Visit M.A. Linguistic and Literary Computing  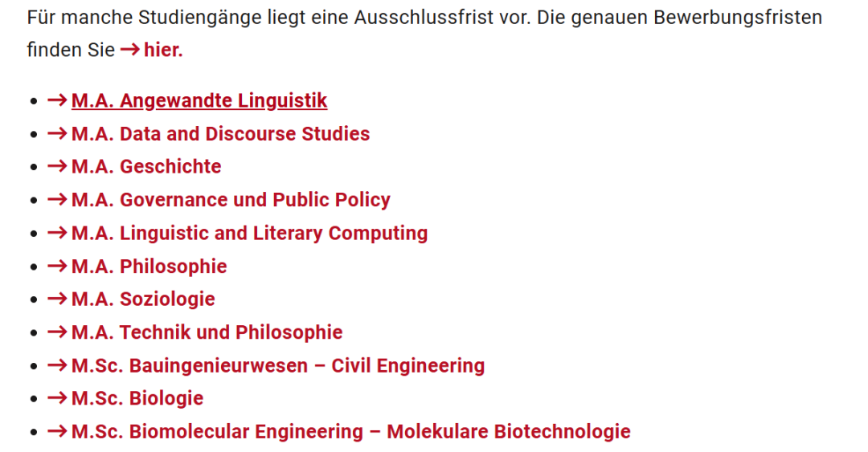[x=249, y=234]
